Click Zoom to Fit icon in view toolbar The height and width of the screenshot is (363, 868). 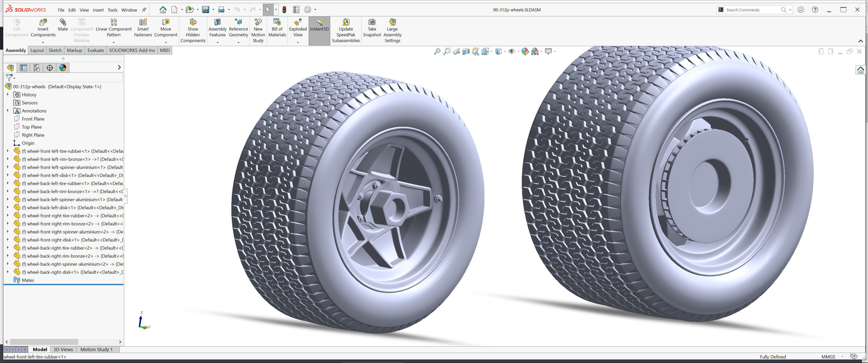[437, 51]
